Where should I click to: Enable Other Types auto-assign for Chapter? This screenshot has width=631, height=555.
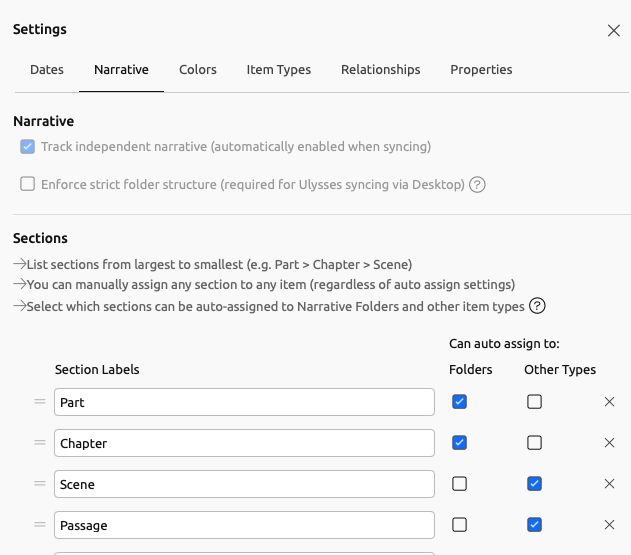[535, 443]
